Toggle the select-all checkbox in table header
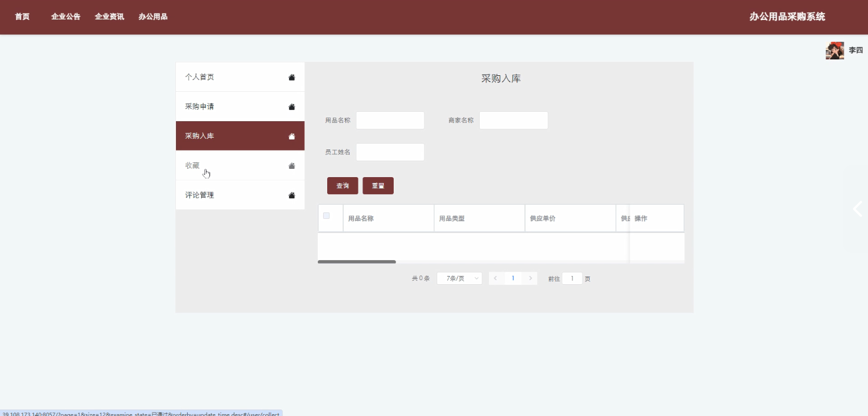This screenshot has height=416, width=868. pos(326,215)
